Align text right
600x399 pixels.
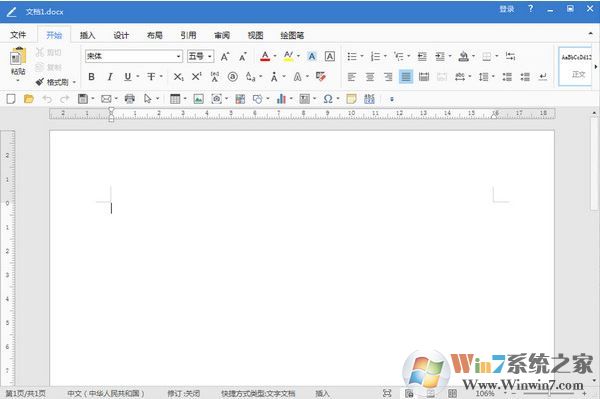[x=388, y=77]
